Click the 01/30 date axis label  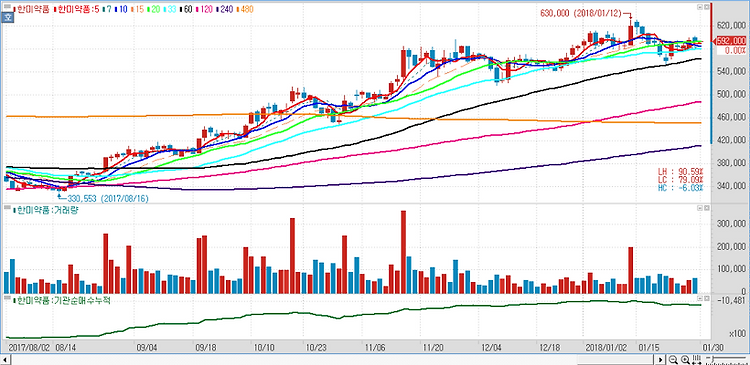point(712,347)
